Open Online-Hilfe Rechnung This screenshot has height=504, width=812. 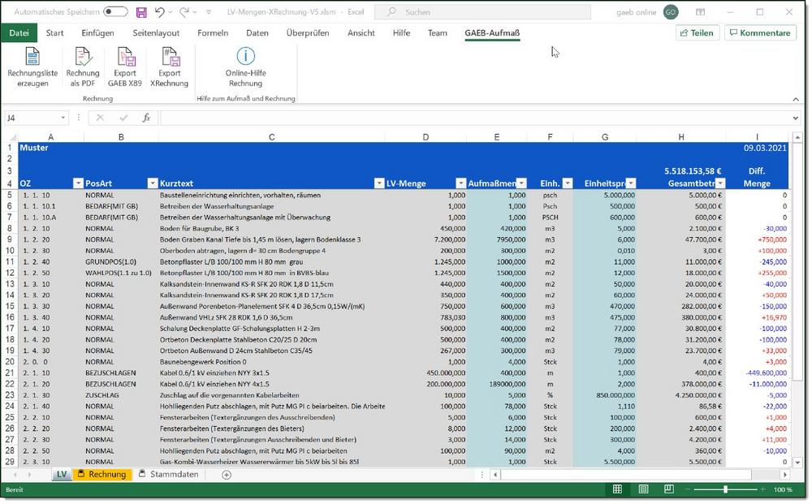pos(245,68)
